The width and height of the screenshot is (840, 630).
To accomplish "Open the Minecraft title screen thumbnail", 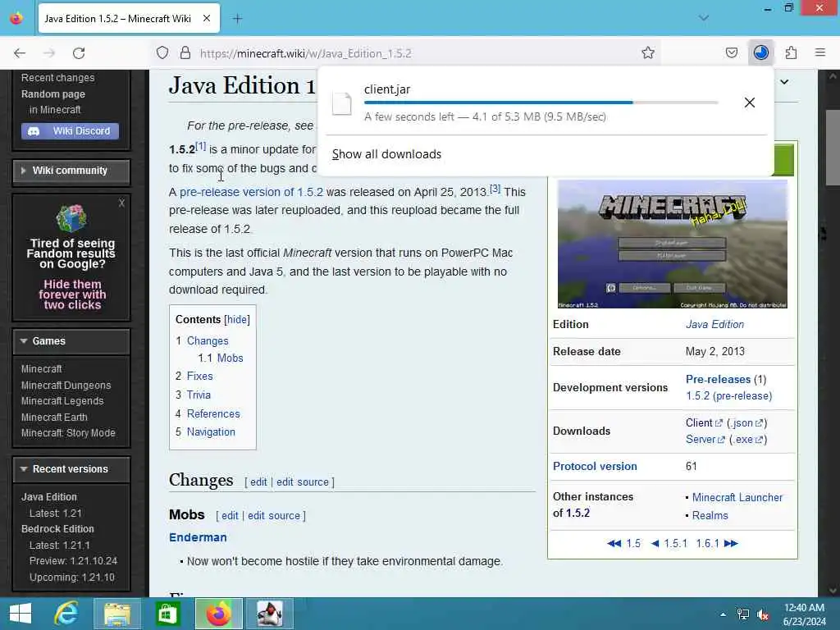I will [673, 244].
